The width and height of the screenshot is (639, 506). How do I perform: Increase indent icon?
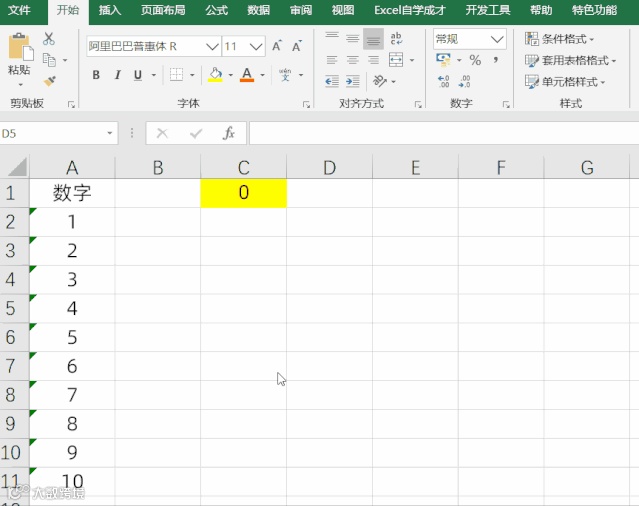pos(353,81)
